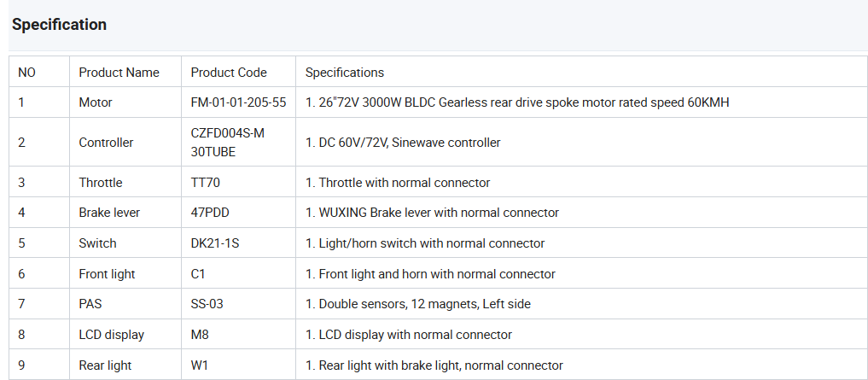Select the Throttle product name cell
This screenshot has width=868, height=380.
[x=101, y=183]
